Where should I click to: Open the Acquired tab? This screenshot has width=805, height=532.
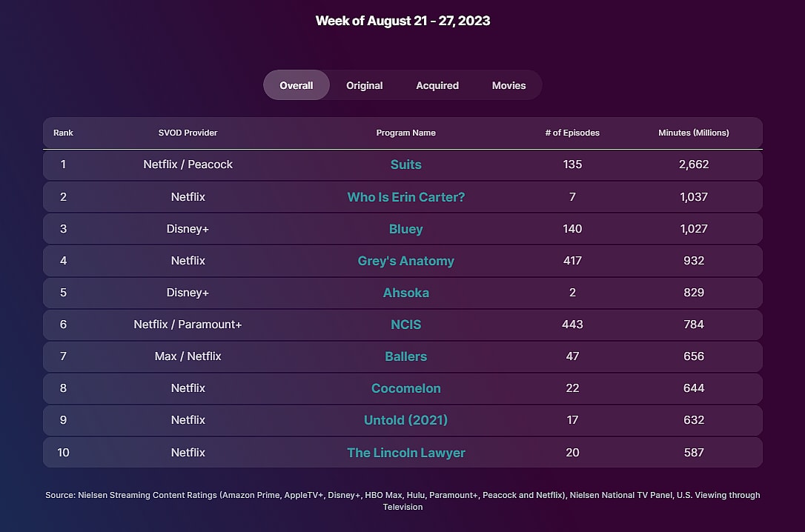pyautogui.click(x=437, y=85)
